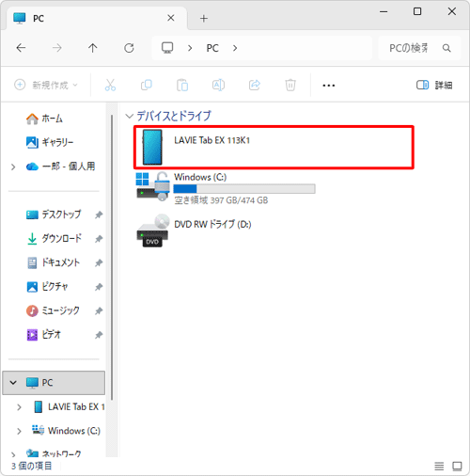The image size is (470, 476).
Task: Collapse the デバイスとドライブ group
Action: 129,116
